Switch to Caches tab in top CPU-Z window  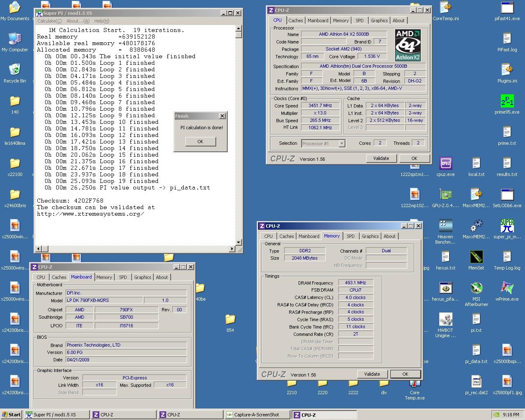coord(295,21)
